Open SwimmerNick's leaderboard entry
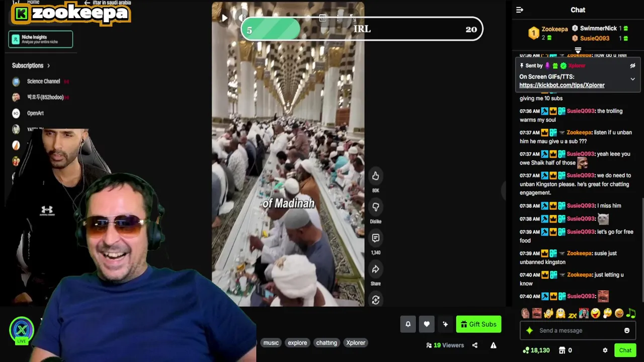Screen dimensions: 644x362 pos(598,29)
